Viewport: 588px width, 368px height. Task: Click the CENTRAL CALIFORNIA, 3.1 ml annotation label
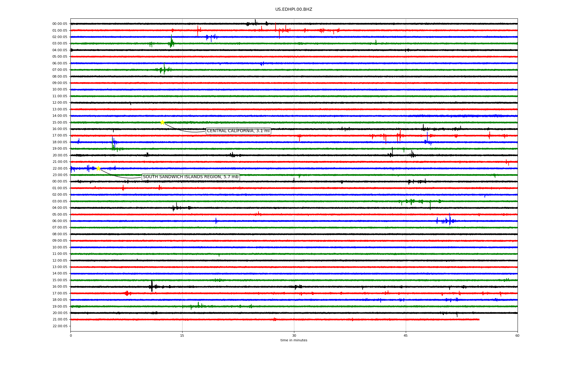tap(238, 131)
